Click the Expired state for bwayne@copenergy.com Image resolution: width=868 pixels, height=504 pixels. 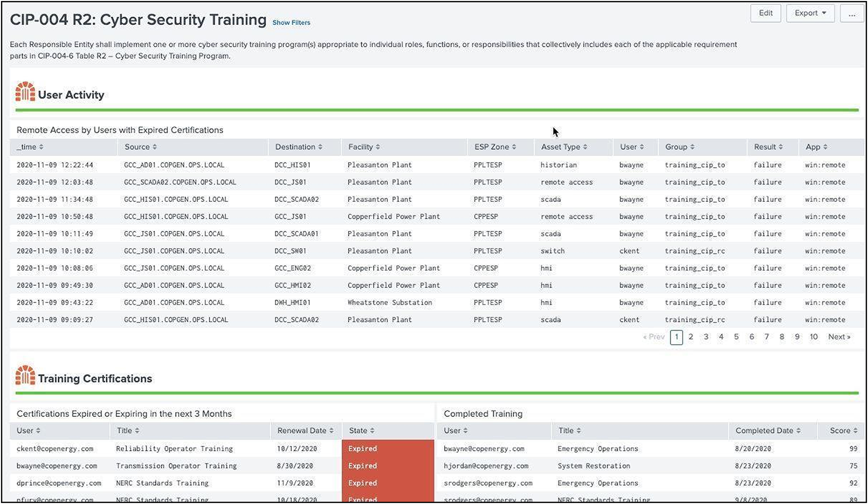pyautogui.click(x=388, y=466)
